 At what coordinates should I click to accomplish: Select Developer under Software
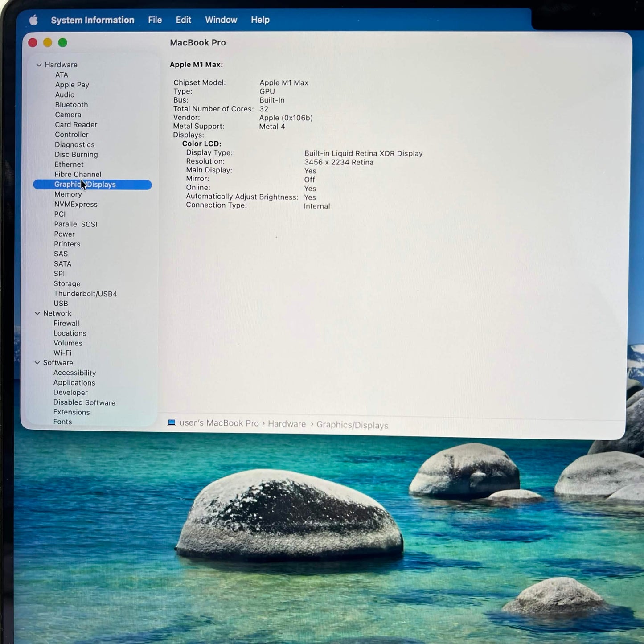click(70, 393)
